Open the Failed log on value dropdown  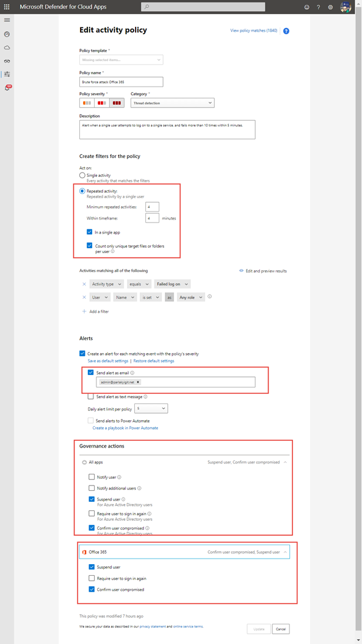(173, 284)
